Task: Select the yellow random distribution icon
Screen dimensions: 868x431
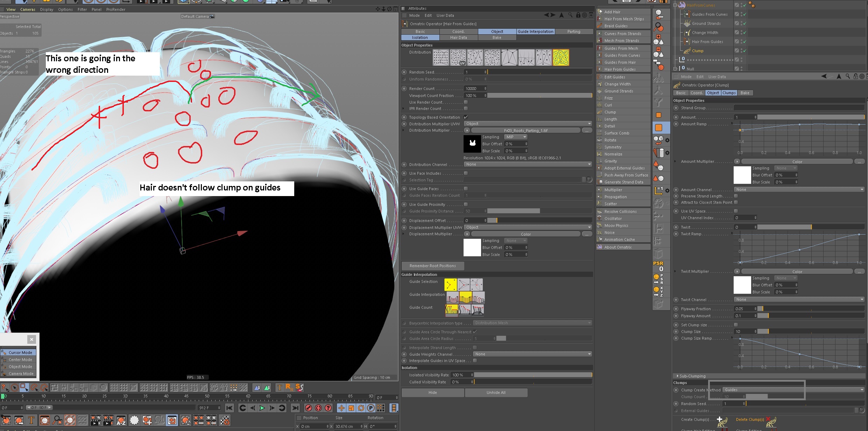Action: click(x=560, y=58)
